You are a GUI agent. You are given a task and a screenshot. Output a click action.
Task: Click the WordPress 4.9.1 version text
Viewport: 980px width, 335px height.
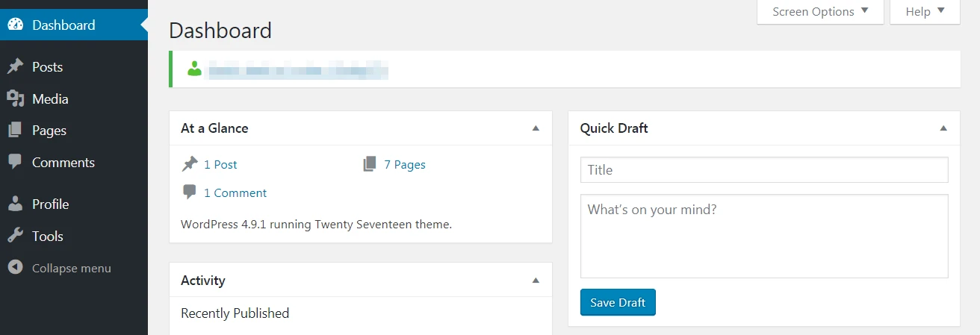pyautogui.click(x=317, y=224)
